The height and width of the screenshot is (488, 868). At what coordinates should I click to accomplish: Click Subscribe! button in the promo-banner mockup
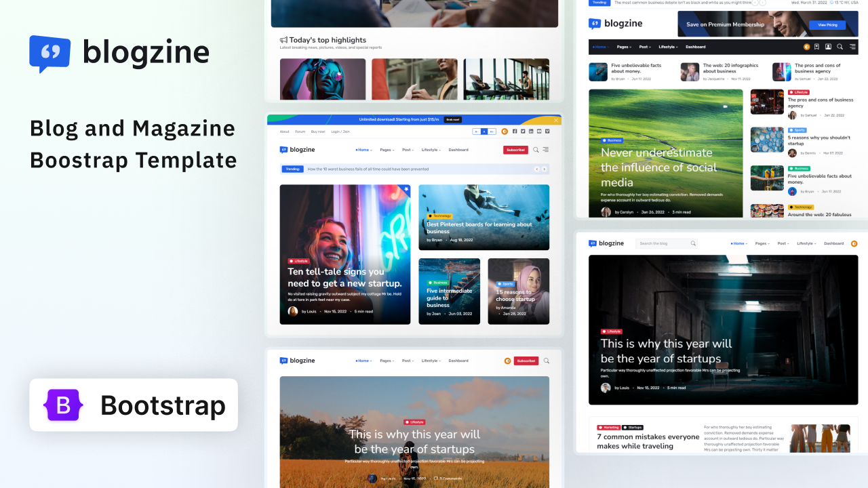tap(515, 150)
